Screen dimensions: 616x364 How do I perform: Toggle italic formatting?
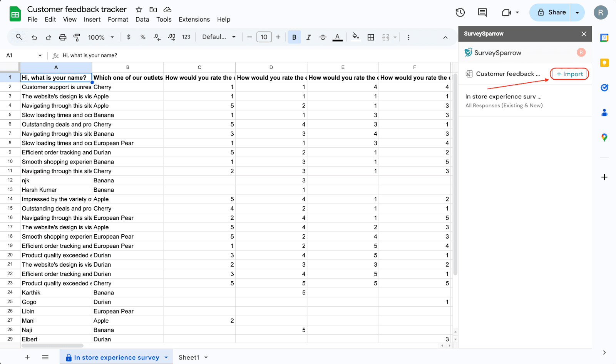[308, 37]
